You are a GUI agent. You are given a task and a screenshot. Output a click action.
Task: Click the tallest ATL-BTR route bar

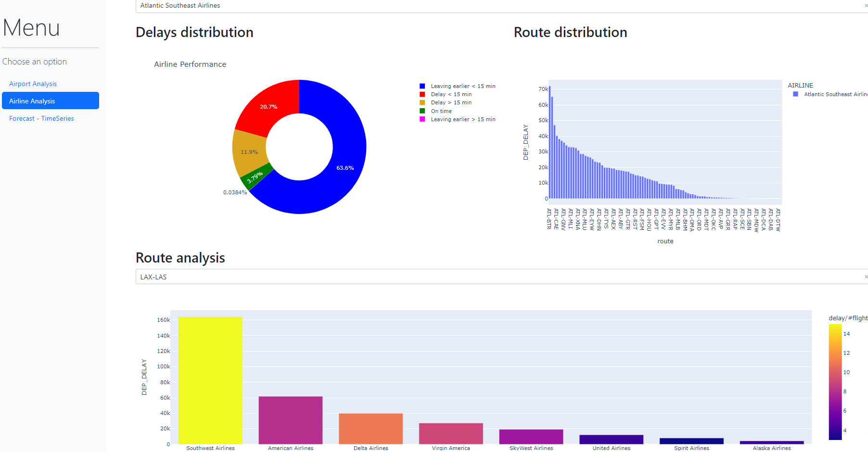[549, 142]
